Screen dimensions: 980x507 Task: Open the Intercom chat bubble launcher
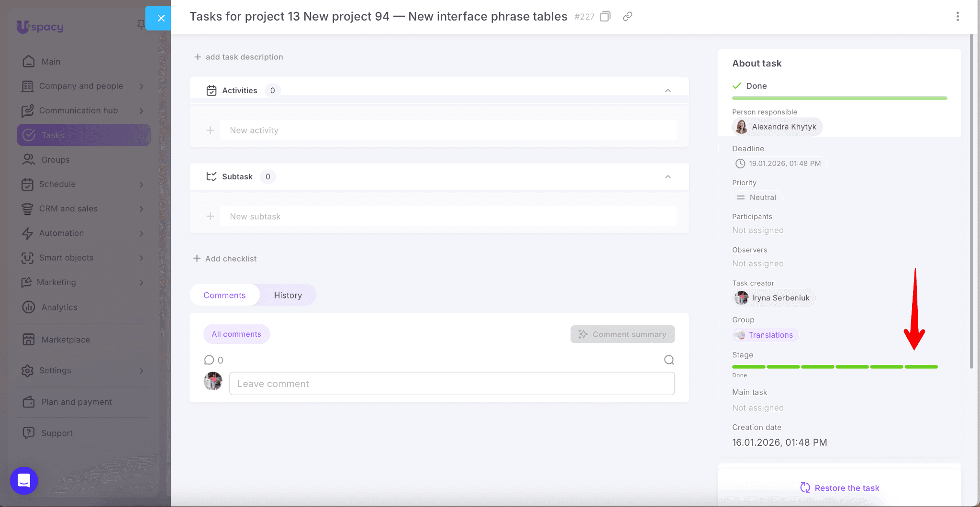click(x=24, y=480)
